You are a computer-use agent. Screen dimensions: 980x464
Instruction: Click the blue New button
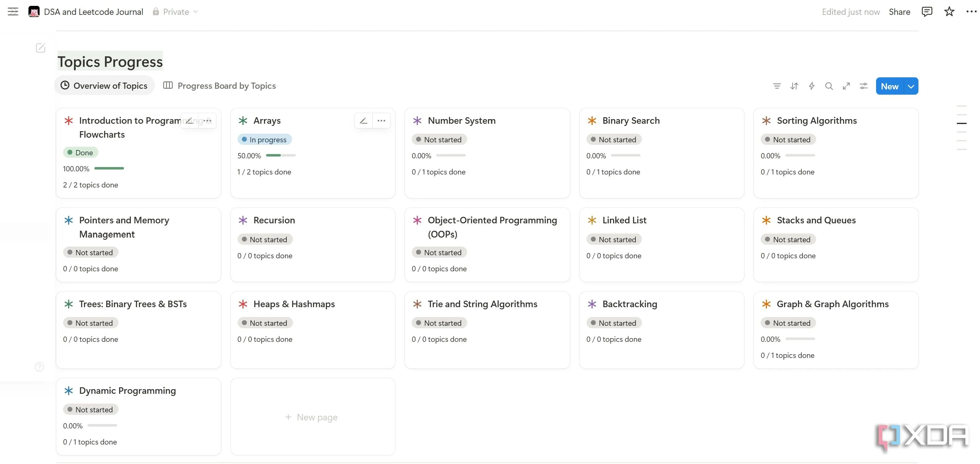889,86
